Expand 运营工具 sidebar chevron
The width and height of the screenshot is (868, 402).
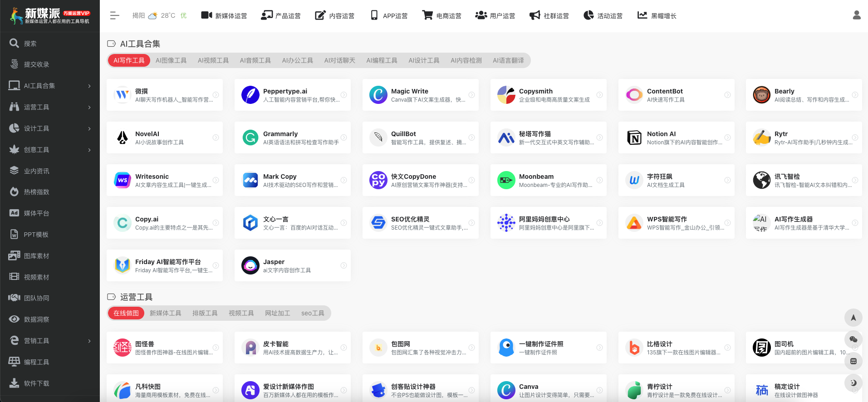pyautogui.click(x=89, y=107)
